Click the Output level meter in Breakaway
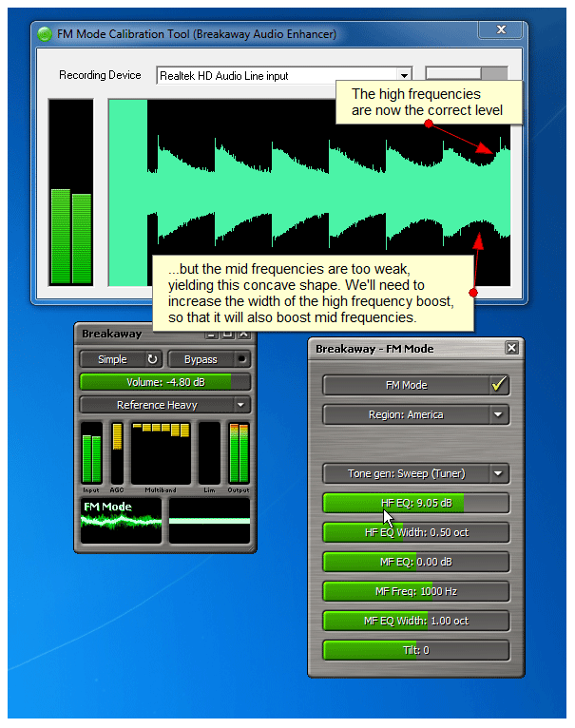This screenshot has height=728, width=575. click(239, 453)
